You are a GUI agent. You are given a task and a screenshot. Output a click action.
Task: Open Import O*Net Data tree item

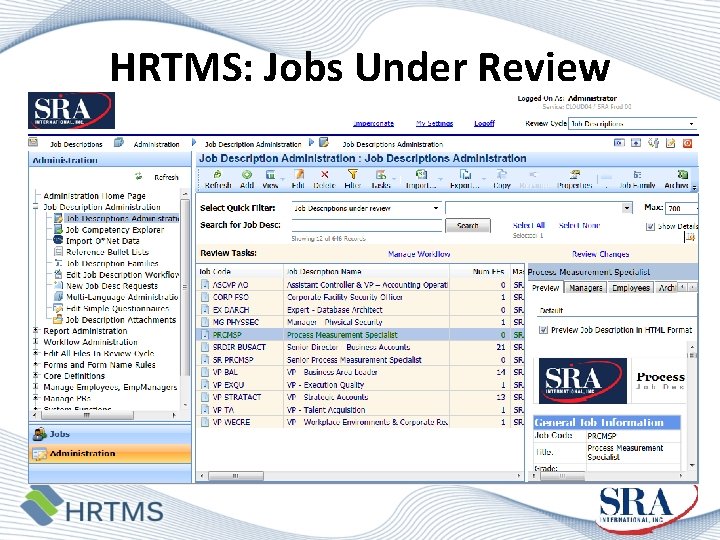[102, 241]
